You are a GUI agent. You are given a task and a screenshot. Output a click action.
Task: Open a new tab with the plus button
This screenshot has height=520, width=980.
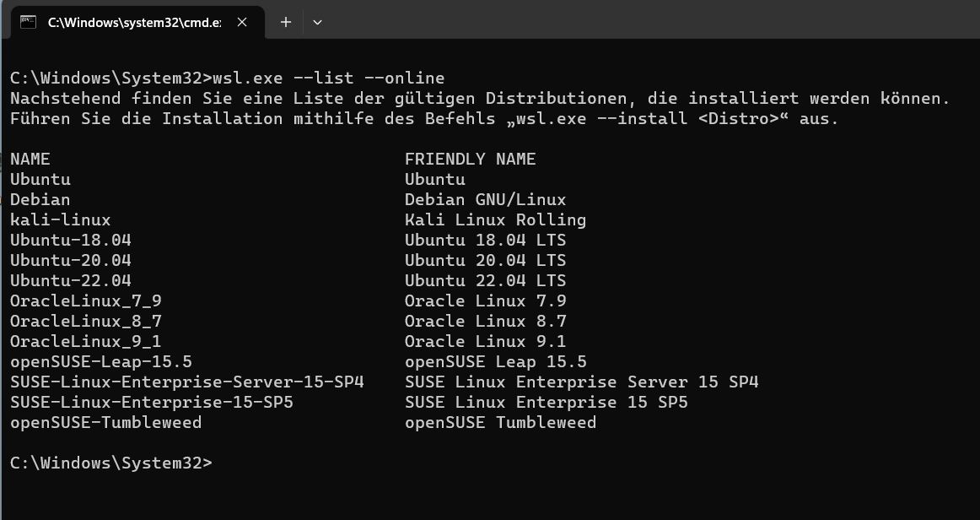286,22
